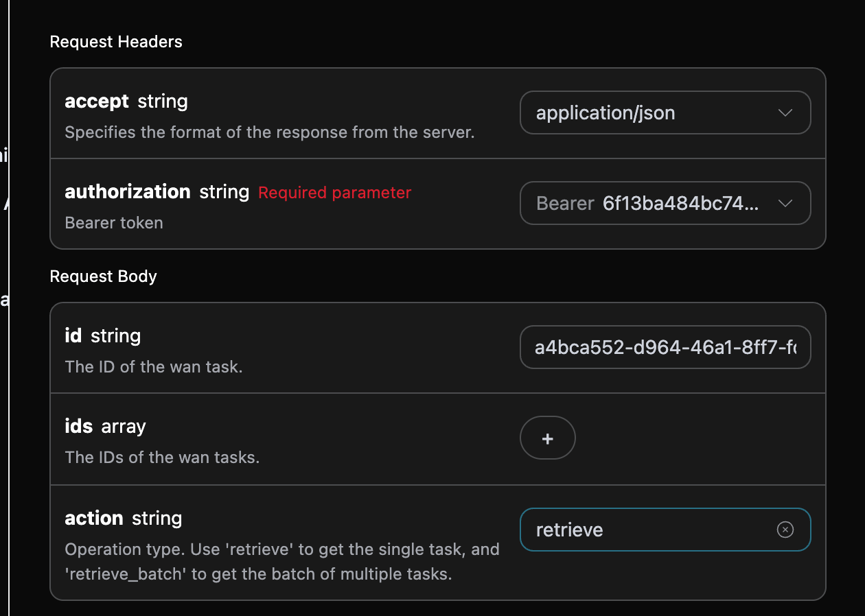
Task: Expand the accept dropdown chevron
Action: pyautogui.click(x=785, y=113)
